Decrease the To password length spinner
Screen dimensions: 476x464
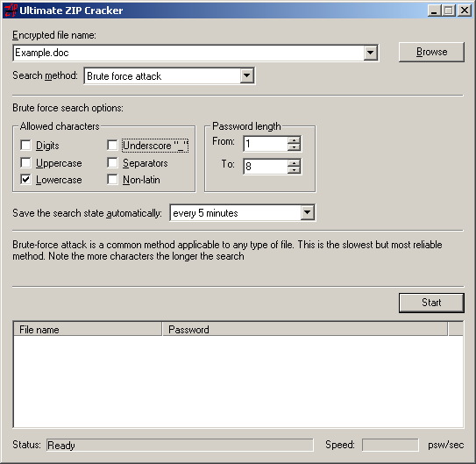pos(294,170)
